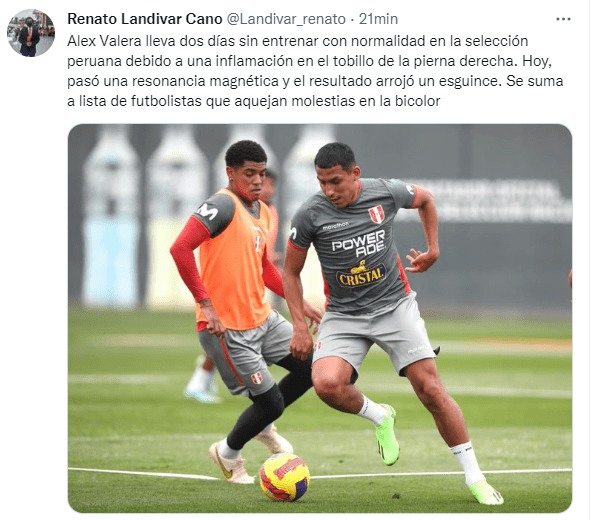Open the attached training photo
The height and width of the screenshot is (520, 595).
320,318
